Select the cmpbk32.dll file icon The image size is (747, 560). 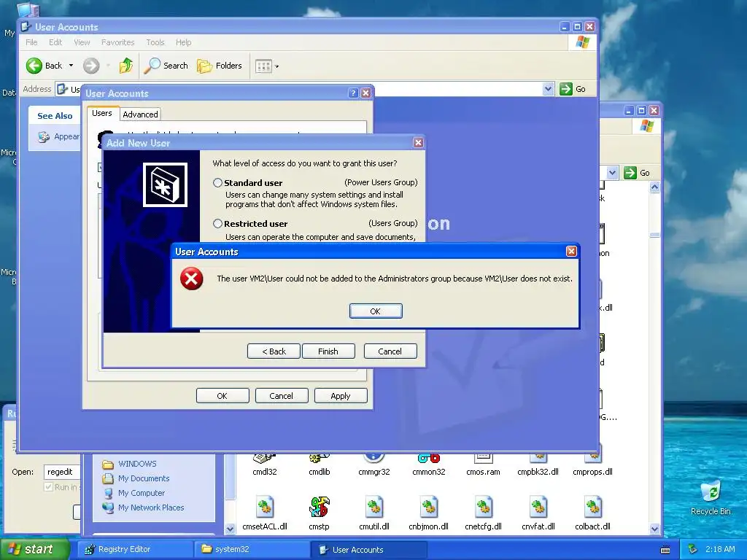point(538,464)
